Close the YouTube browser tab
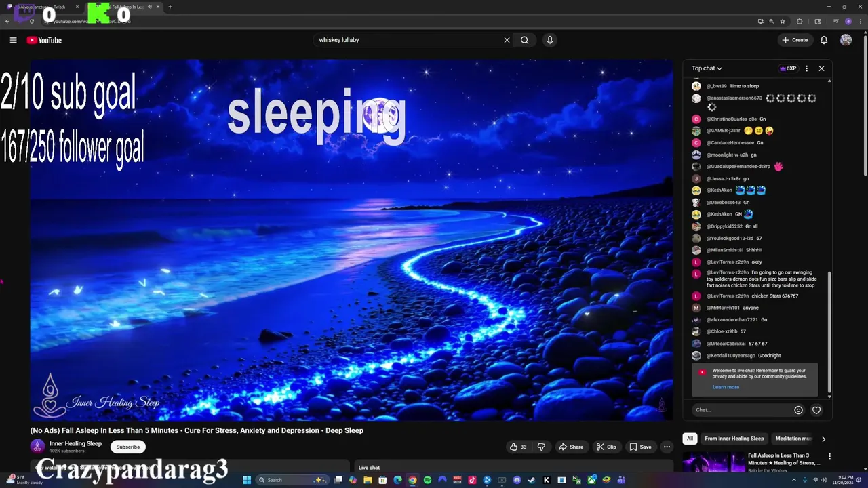868x488 pixels. [158, 7]
